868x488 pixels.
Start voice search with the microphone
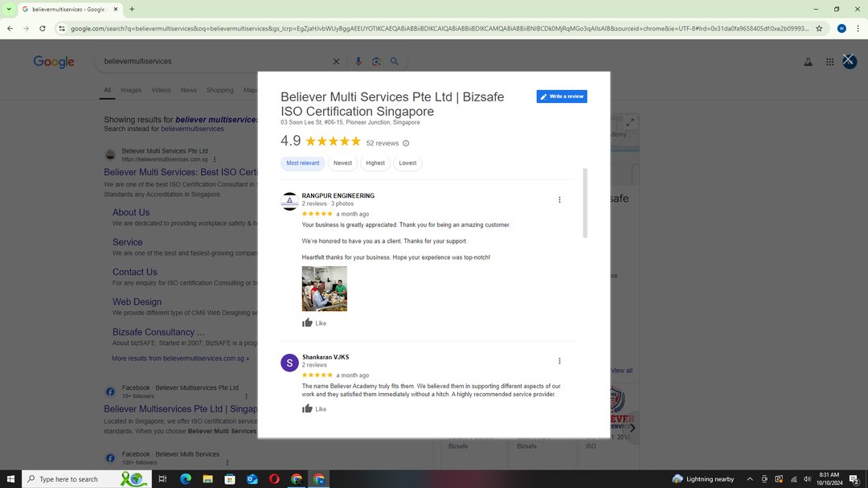(358, 61)
